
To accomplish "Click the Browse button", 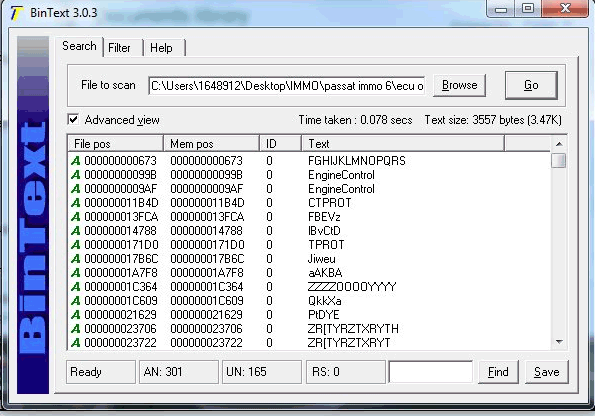I will click(x=460, y=85).
